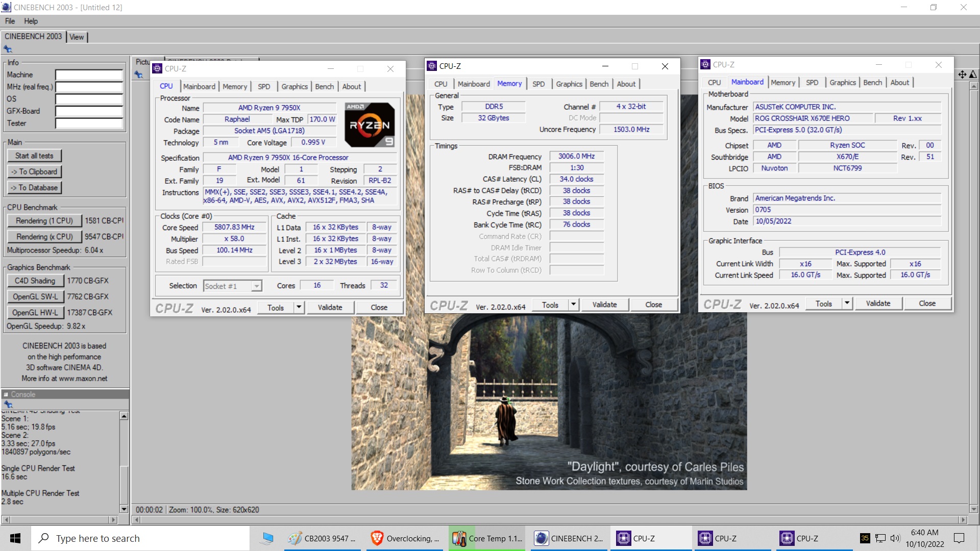Click the volume icon in system tray

point(895,538)
